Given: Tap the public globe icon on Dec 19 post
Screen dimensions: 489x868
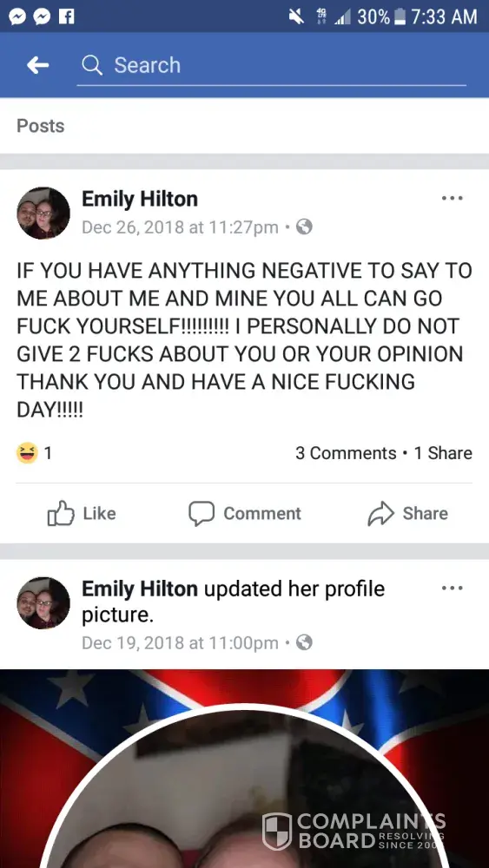Looking at the screenshot, I should pyautogui.click(x=304, y=642).
